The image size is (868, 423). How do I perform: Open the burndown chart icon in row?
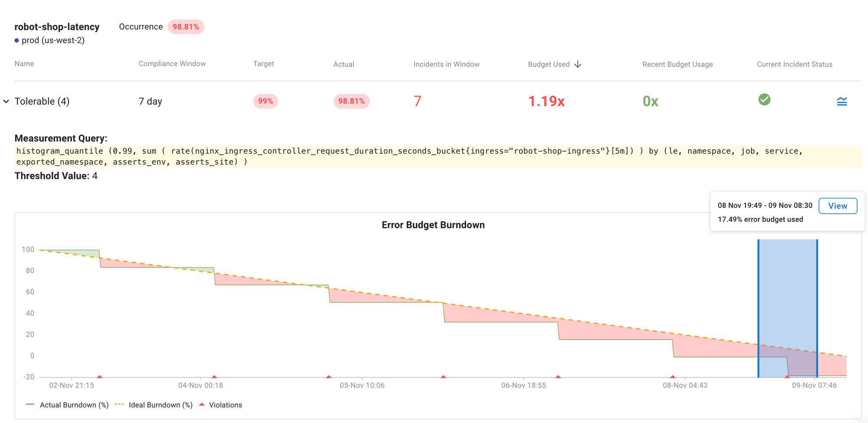click(842, 101)
